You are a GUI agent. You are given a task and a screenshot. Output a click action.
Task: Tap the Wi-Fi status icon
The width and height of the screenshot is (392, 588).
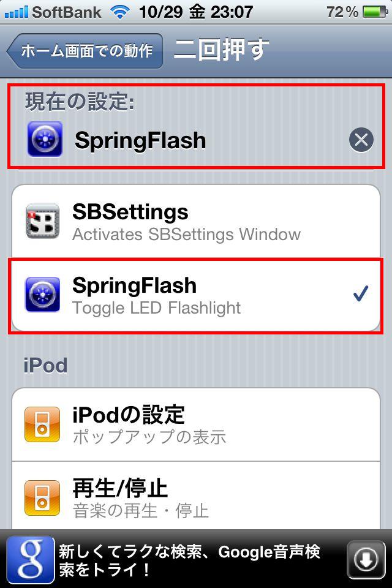[119, 12]
